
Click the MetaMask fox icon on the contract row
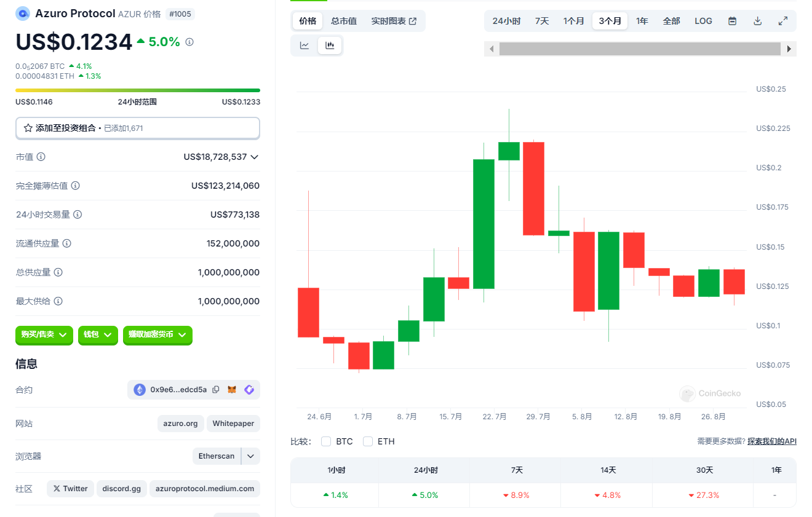pyautogui.click(x=232, y=389)
